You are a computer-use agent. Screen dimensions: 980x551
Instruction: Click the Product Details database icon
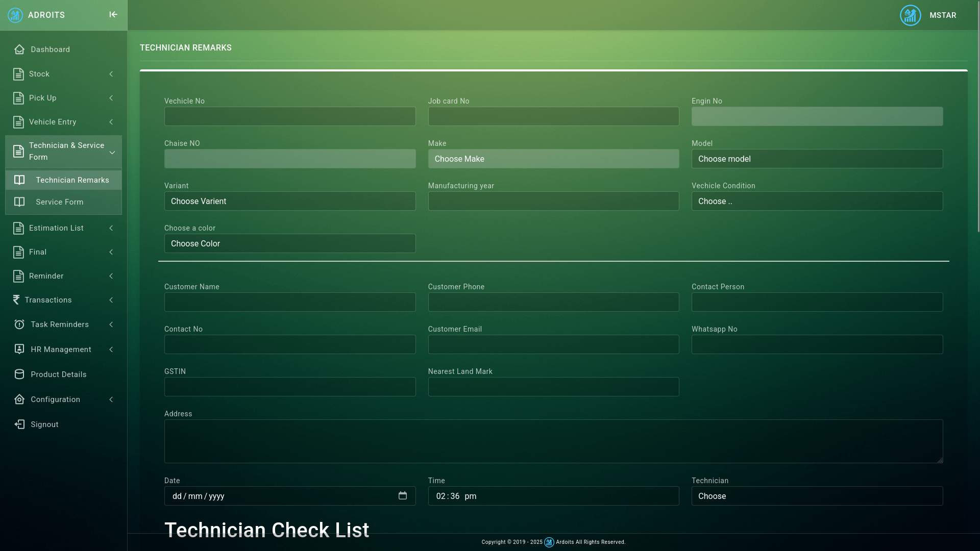click(x=19, y=374)
